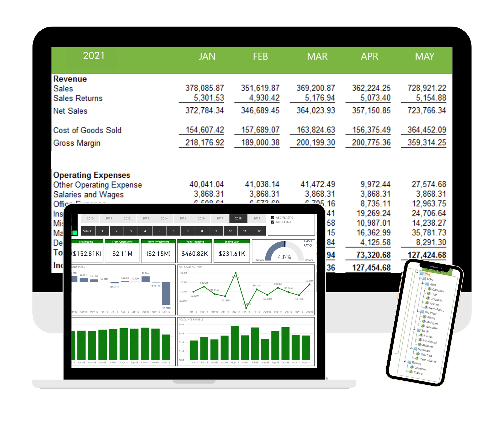Click the folder icon beside Mid-West
The image size is (504, 423).
[422, 312]
